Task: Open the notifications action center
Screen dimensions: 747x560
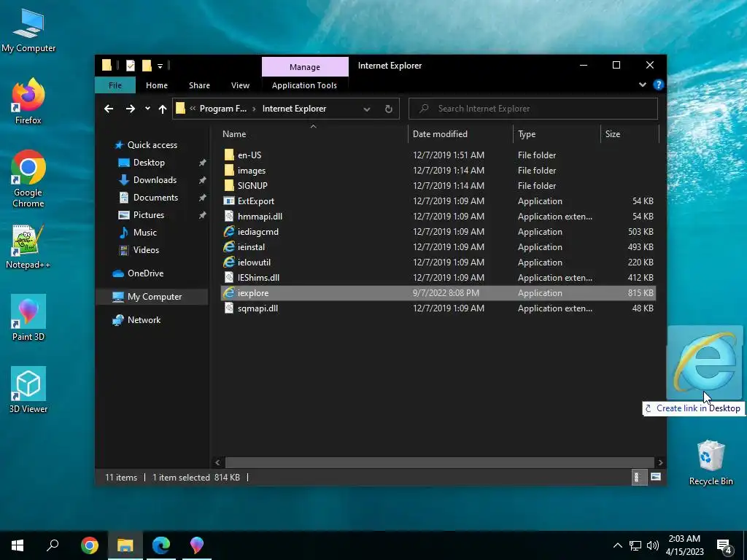Action: pyautogui.click(x=724, y=546)
